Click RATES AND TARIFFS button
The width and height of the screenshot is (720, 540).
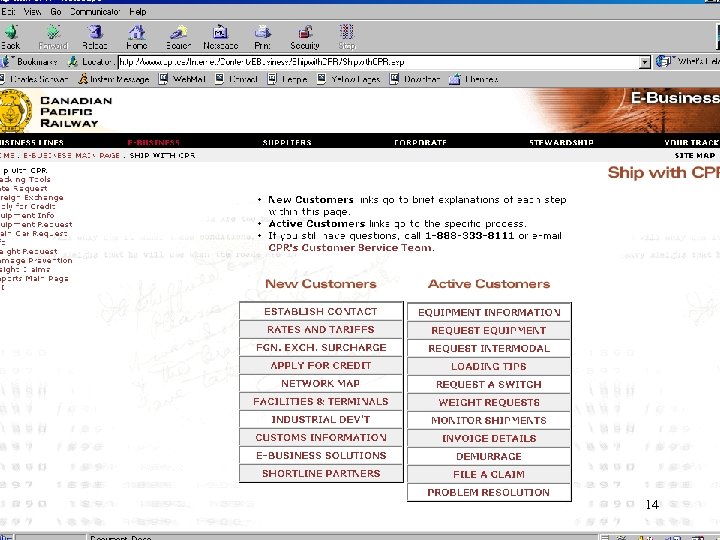coord(321,329)
